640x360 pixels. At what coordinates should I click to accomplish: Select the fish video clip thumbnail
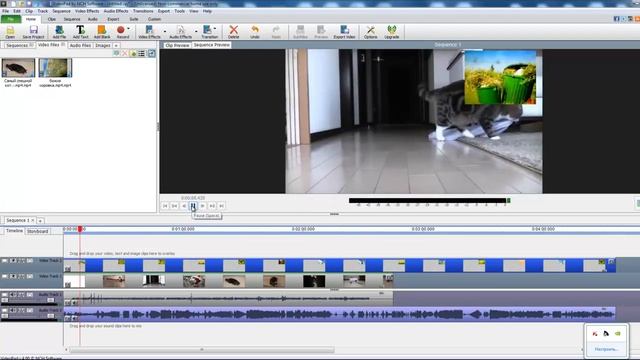pos(18,68)
